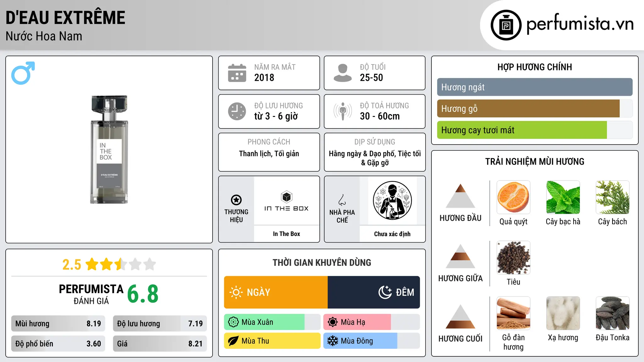644x362 pixels.
Task: Click the THỜI GIAN KHUYÊN DÙNG heading
Action: tap(322, 263)
